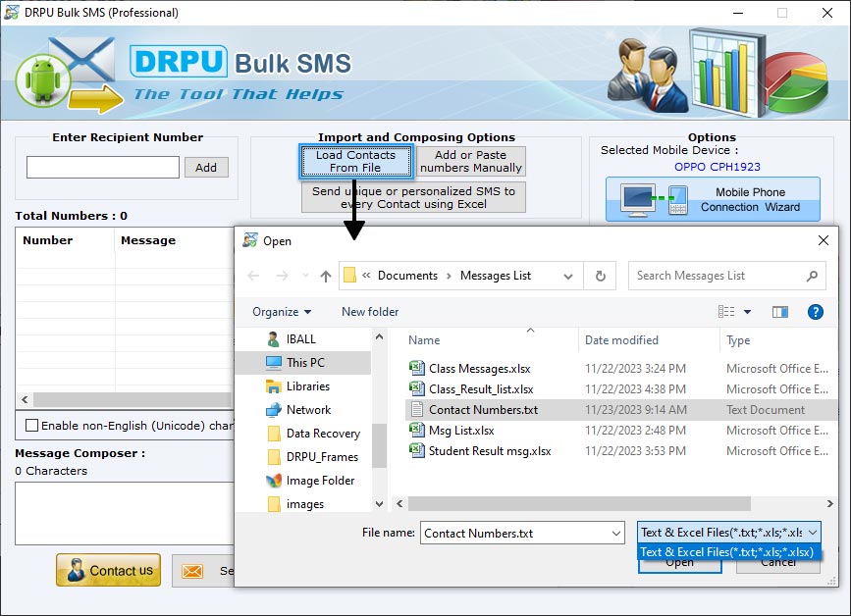The height and width of the screenshot is (616, 851).
Task: Click file list horizontal scroll left arrow
Action: click(x=399, y=504)
